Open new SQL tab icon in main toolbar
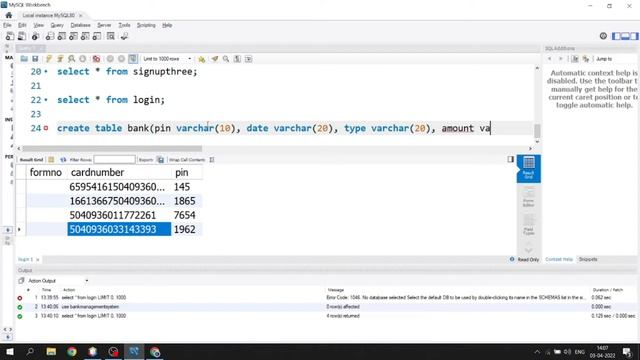This screenshot has height=360, width=640. pos(9,37)
